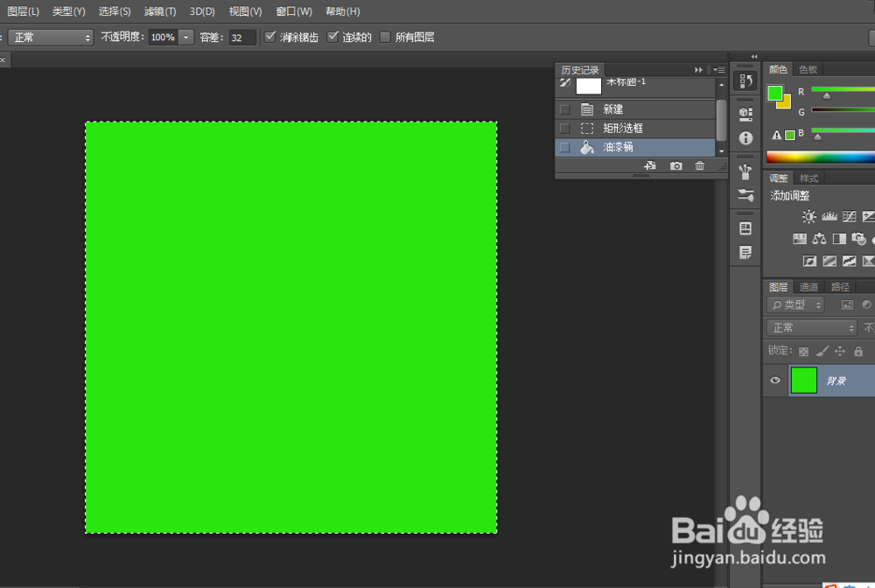Lock transparent pixels checkerboard icon
This screenshot has height=588, width=875.
803,352
